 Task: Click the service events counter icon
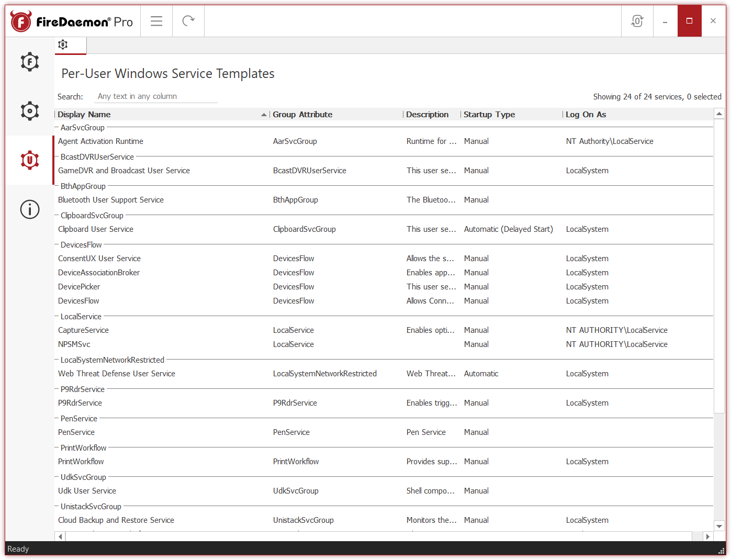pos(637,21)
